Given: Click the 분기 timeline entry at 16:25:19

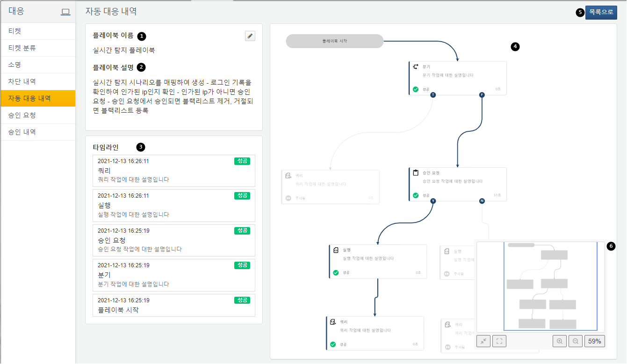Looking at the screenshot, I should pos(174,275).
